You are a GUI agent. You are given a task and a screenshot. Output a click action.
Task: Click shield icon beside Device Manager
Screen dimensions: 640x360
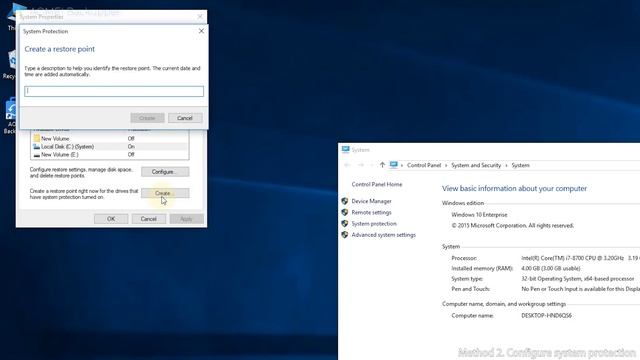(345, 201)
